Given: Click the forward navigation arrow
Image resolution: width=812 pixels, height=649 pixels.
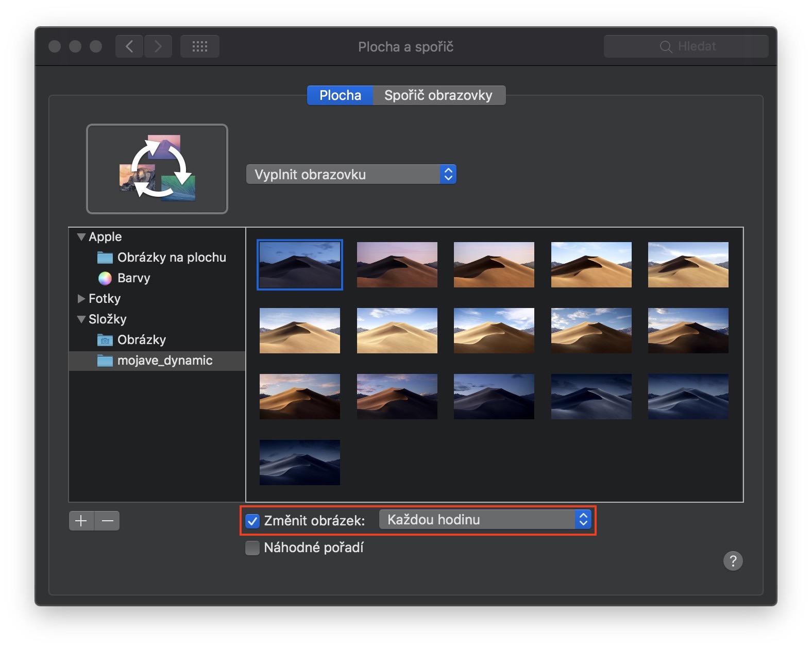Looking at the screenshot, I should [158, 46].
